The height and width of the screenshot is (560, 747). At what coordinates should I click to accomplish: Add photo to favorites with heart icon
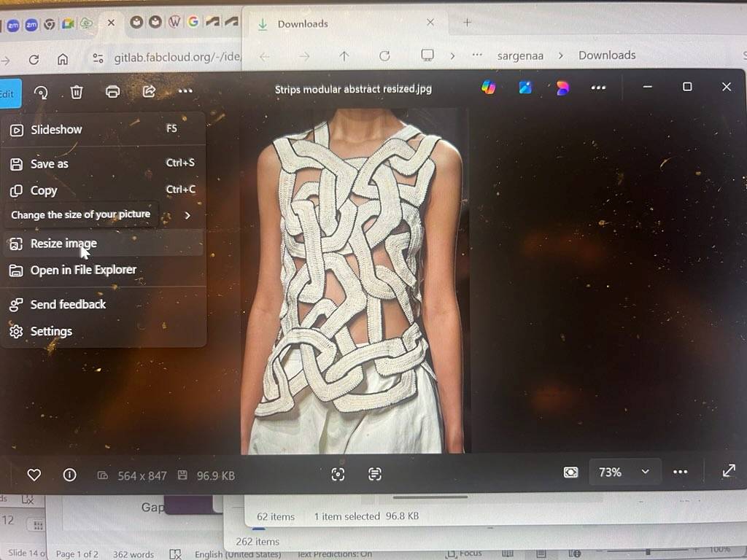pos(34,475)
